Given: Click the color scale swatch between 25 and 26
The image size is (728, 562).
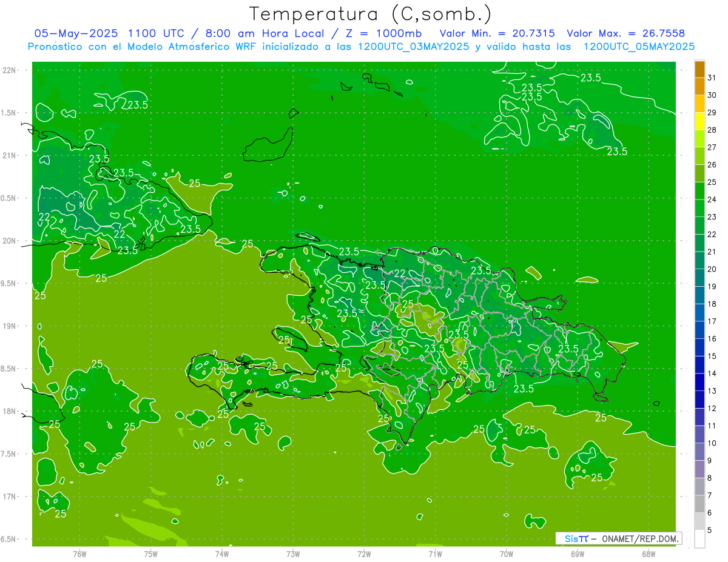Looking at the screenshot, I should (x=699, y=173).
